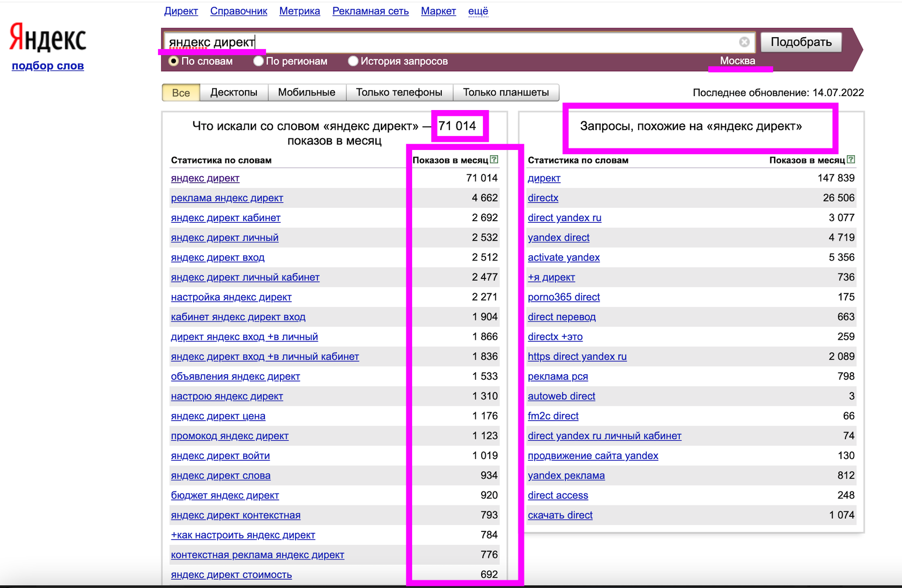
Task: Switch to the 'Десктопы' tab
Action: (x=234, y=93)
